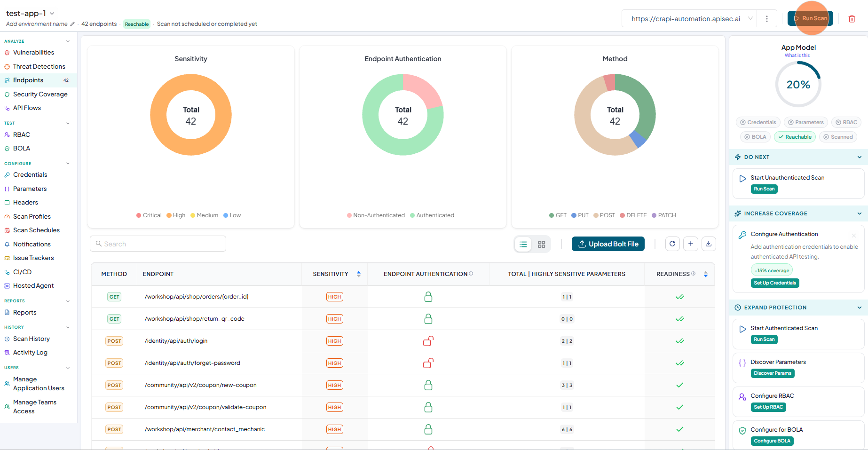
Task: Toggle the GET method legend item
Action: click(x=558, y=215)
